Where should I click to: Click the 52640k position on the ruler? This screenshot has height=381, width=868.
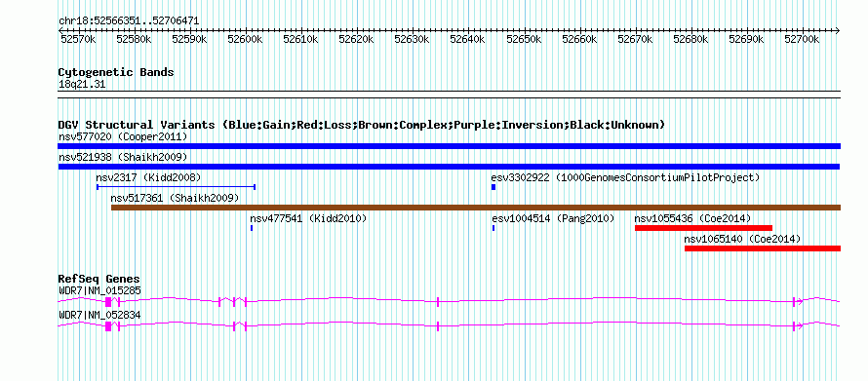coord(468,39)
